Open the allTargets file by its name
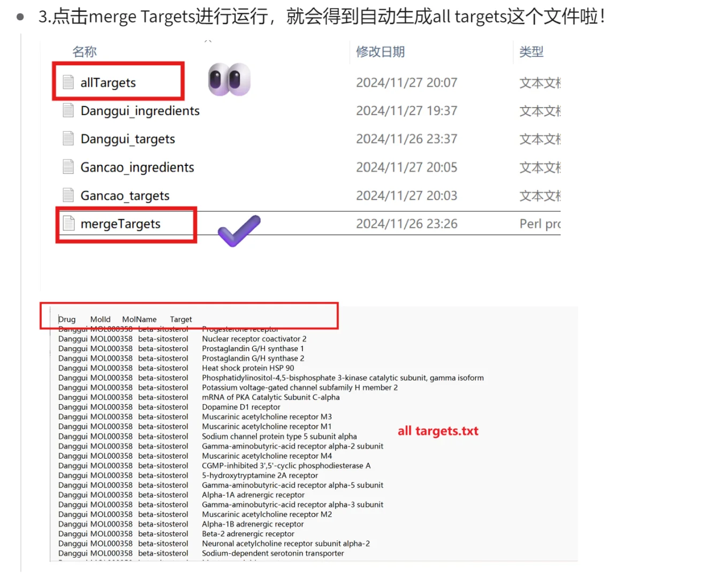 click(x=108, y=82)
